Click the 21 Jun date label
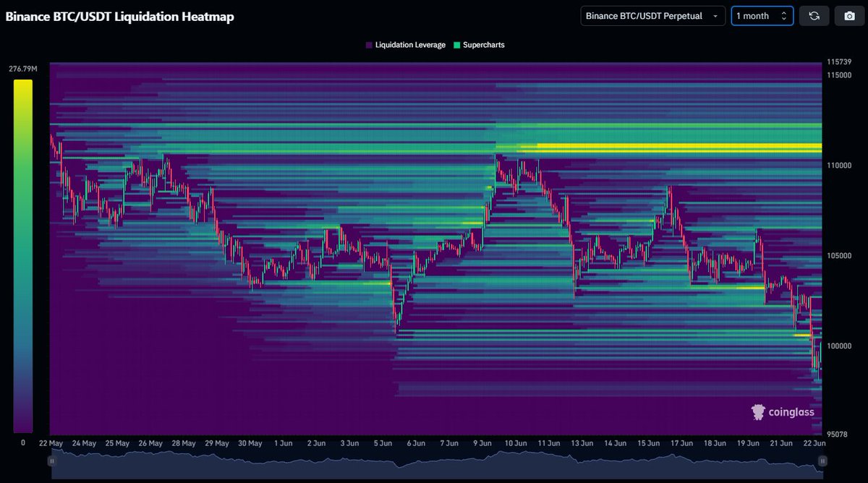 coord(782,443)
